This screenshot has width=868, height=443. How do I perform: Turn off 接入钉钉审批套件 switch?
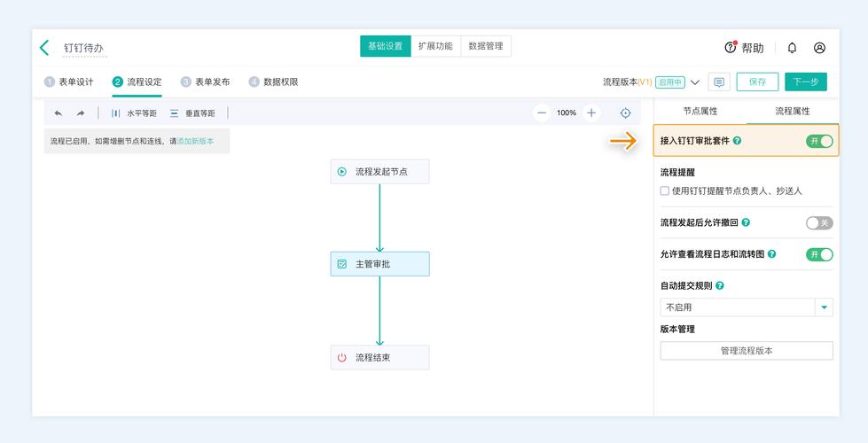tap(819, 141)
